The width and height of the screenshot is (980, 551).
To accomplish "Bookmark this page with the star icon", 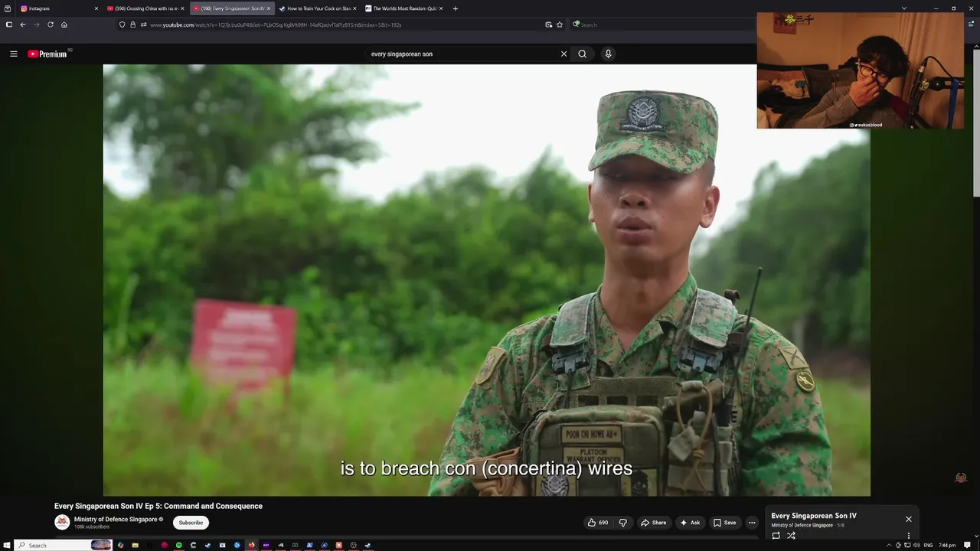I will pyautogui.click(x=560, y=24).
